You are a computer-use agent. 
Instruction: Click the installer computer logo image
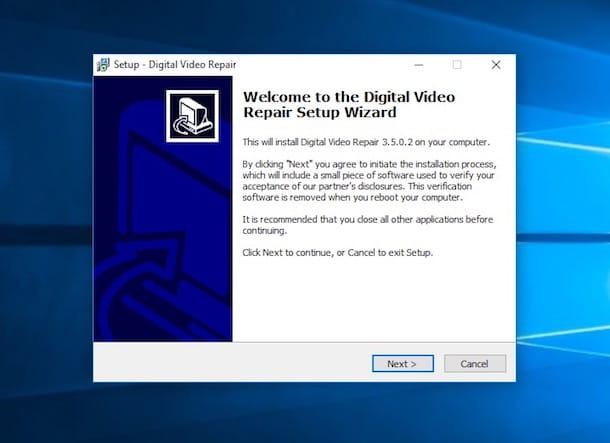(x=192, y=116)
